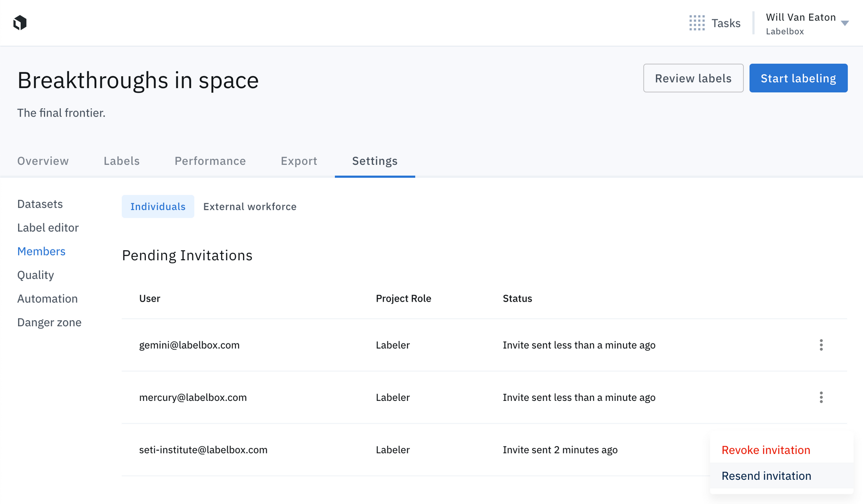Click the Start labeling button
This screenshot has height=504, width=863.
pos(798,78)
